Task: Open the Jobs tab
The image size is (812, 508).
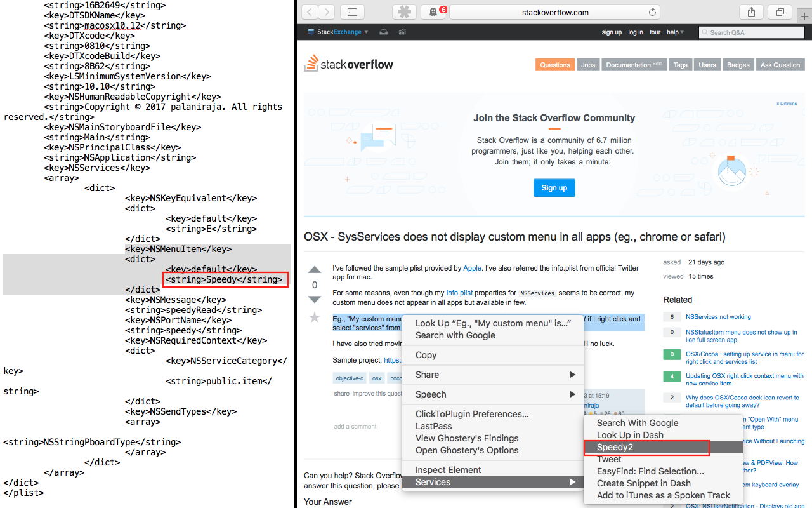Action: 588,65
